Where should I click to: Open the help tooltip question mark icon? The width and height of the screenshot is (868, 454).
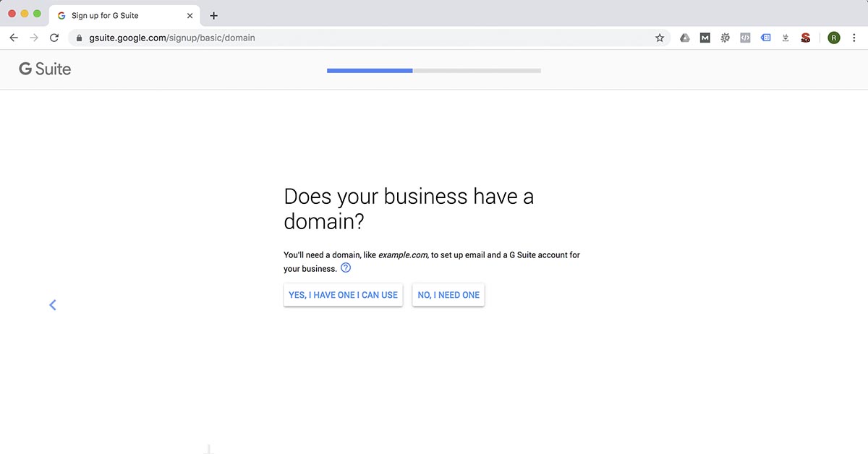346,267
